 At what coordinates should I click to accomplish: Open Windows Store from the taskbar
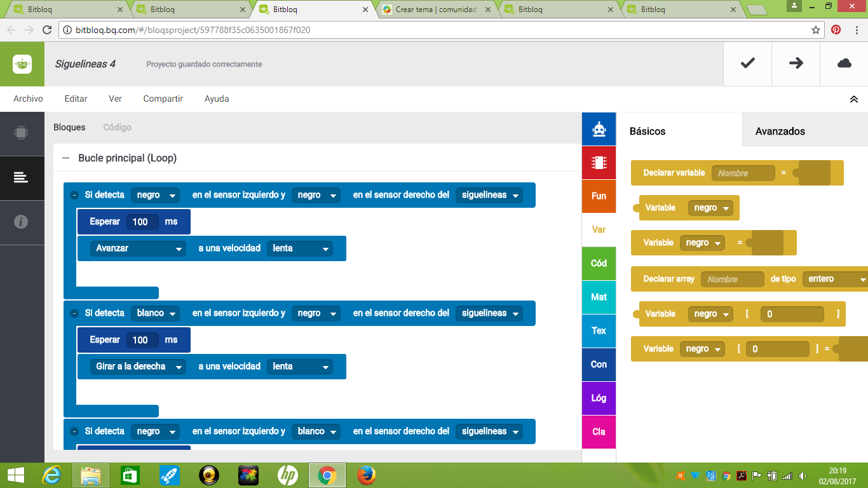click(130, 475)
